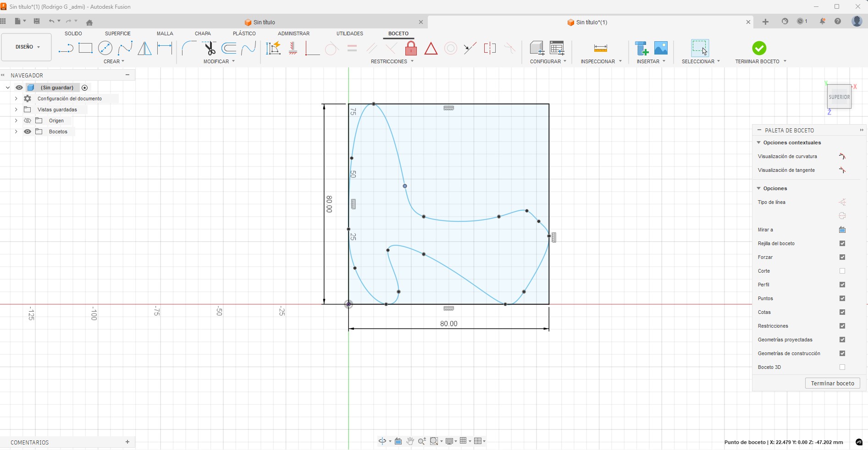Click the window Select tool icon
The height and width of the screenshot is (450, 868).
(700, 48)
